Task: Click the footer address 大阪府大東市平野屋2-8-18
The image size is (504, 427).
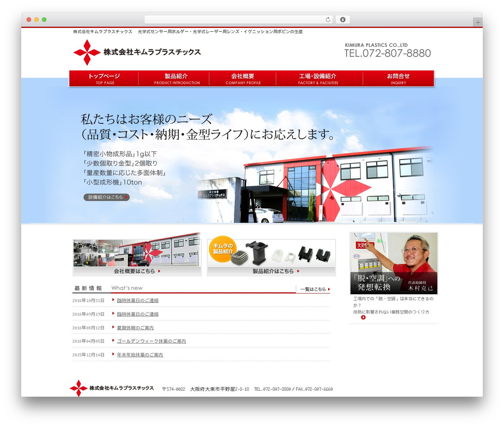Action: [220, 389]
